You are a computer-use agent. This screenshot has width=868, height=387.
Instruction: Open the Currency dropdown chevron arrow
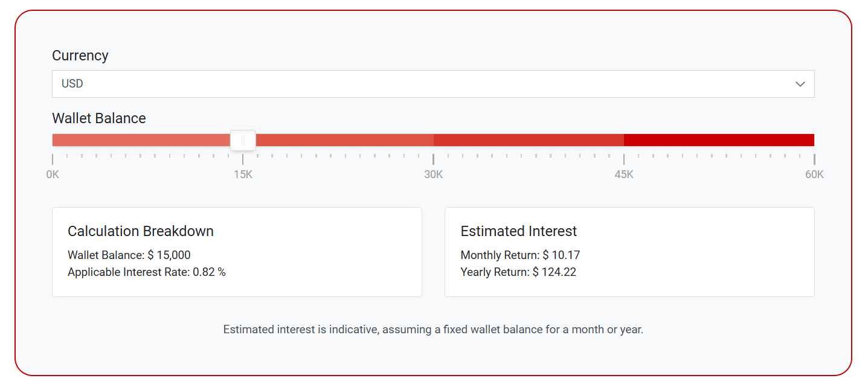(800, 84)
